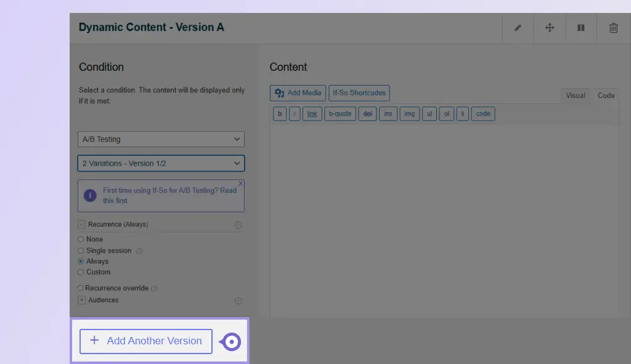Open the 2 Variations - Version 1/2 dropdown
The height and width of the screenshot is (364, 631).
pyautogui.click(x=161, y=163)
